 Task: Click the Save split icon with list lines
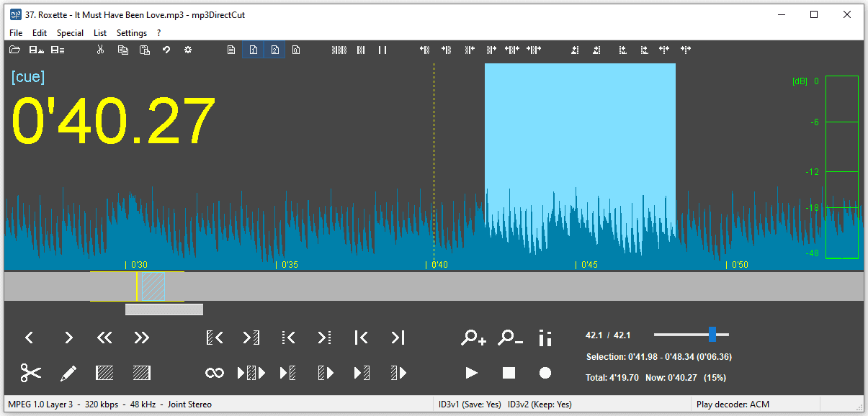tap(58, 50)
